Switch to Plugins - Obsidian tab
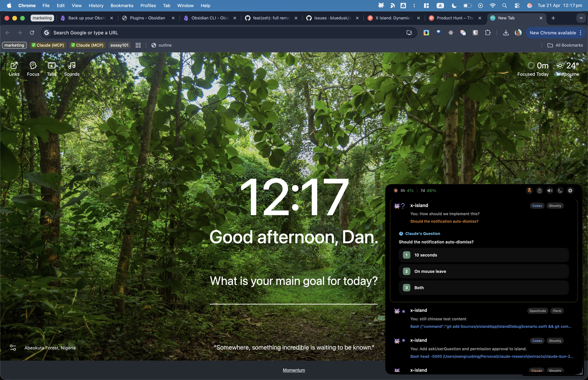 147,18
